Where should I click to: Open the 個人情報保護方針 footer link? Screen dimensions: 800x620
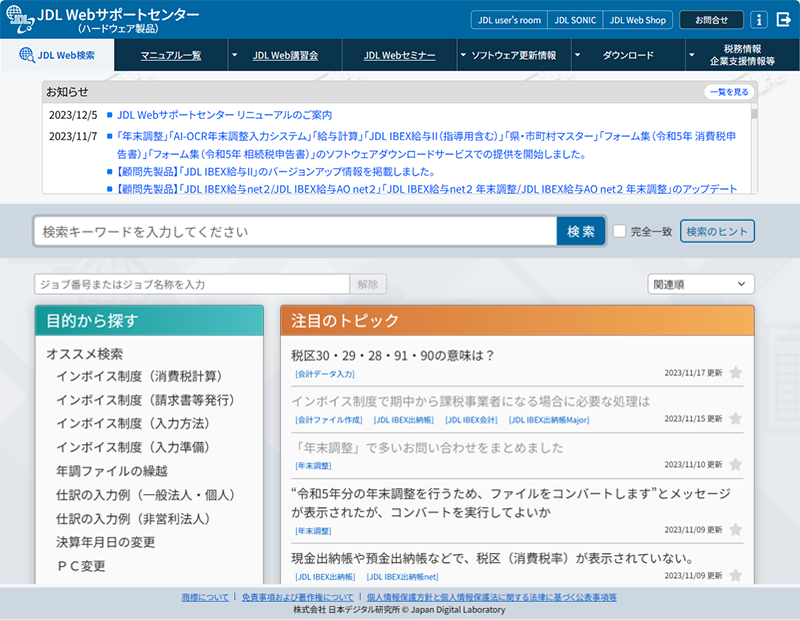[x=491, y=597]
